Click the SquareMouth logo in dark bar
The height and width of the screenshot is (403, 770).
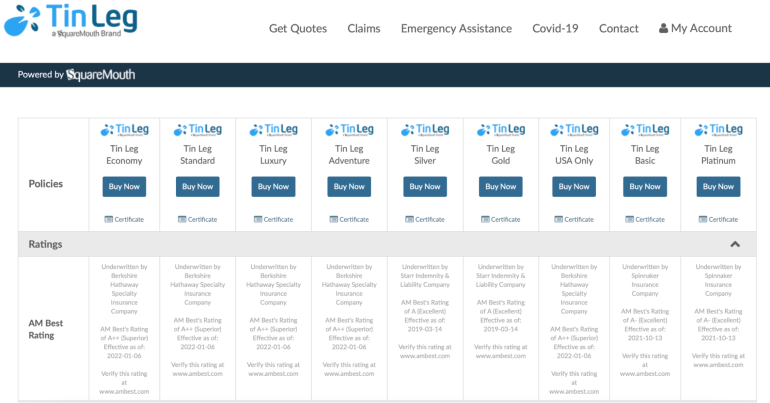[101, 75]
